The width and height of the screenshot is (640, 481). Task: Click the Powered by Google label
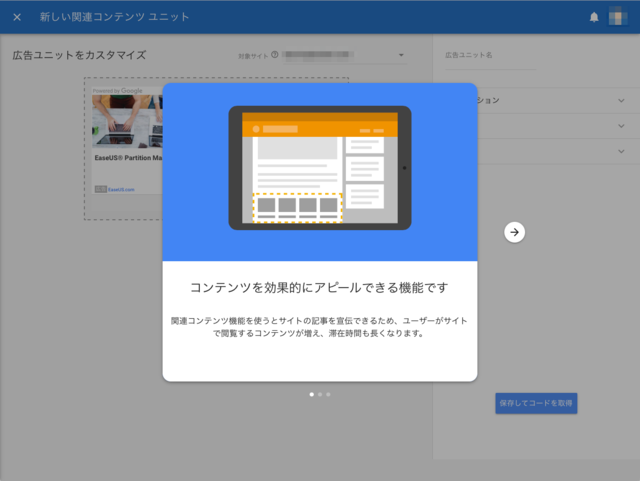point(118,91)
